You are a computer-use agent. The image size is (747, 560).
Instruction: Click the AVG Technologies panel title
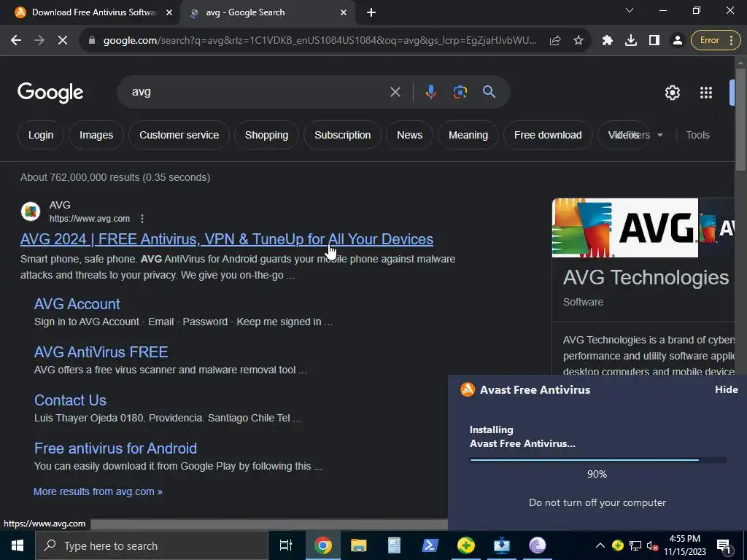click(x=646, y=277)
